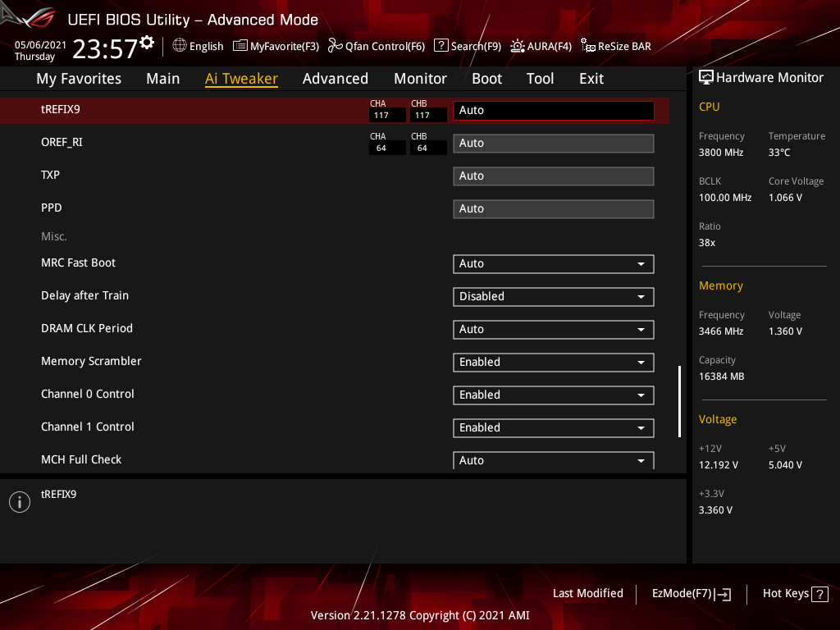Click the EzMode exit arrow icon
Image resolution: width=840 pixels, height=630 pixels.
point(724,594)
